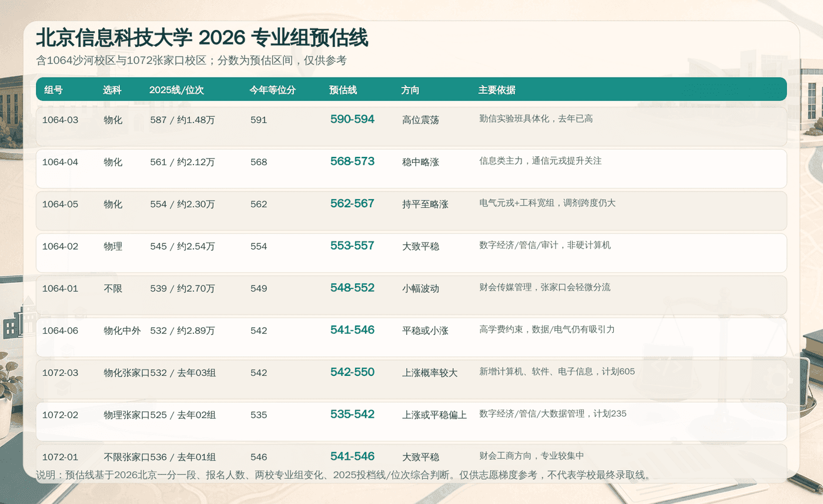Click estimated line 553-557
Image resolution: width=823 pixels, height=504 pixels.
click(352, 246)
